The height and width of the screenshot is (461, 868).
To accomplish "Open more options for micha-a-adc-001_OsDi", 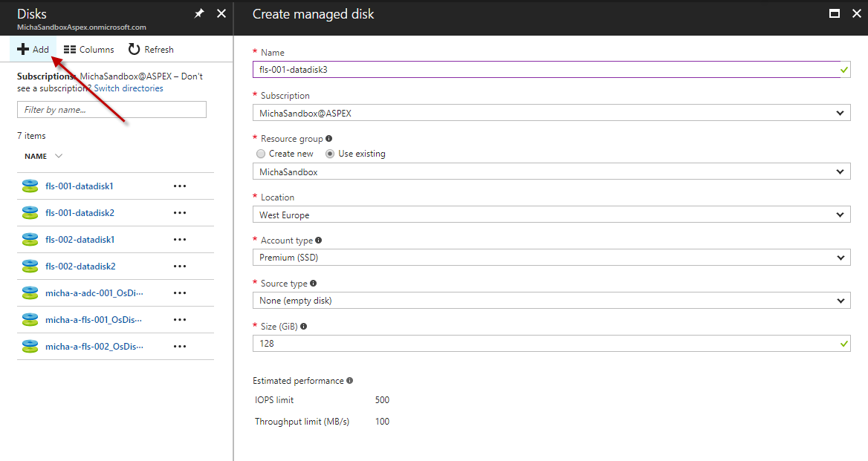I will (180, 293).
